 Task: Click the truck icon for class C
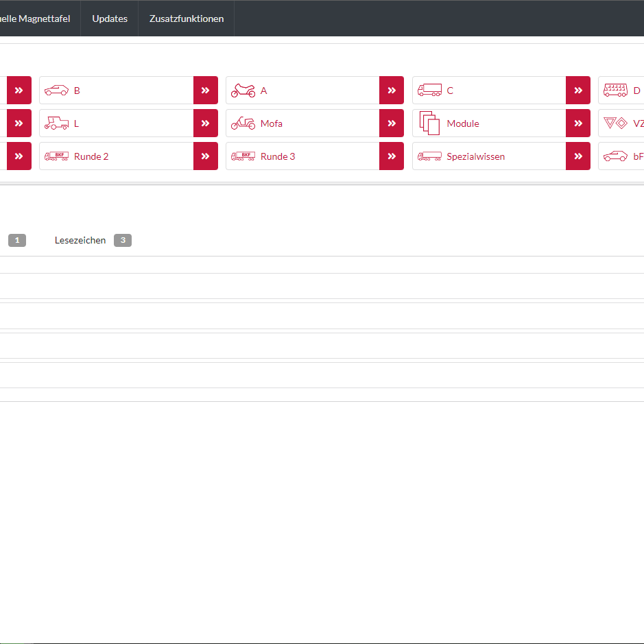point(429,91)
